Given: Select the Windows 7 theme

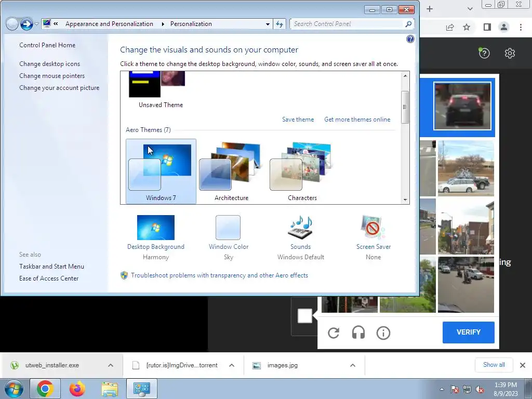Looking at the screenshot, I should tap(161, 171).
